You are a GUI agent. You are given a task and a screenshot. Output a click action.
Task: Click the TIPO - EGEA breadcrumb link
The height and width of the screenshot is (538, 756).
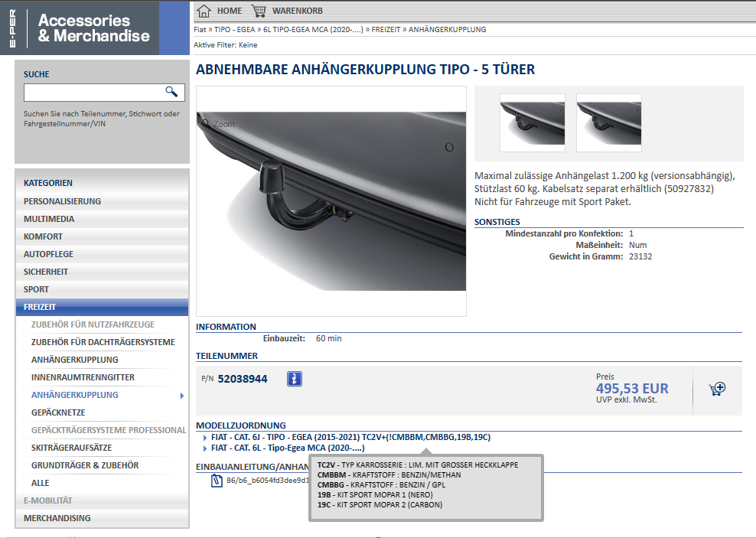coord(233,30)
